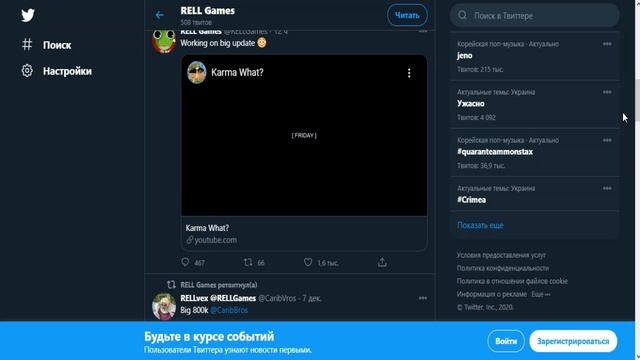The width and height of the screenshot is (640, 360).
Task: Focus the Поиск в Твиттере search field
Action: click(535, 16)
